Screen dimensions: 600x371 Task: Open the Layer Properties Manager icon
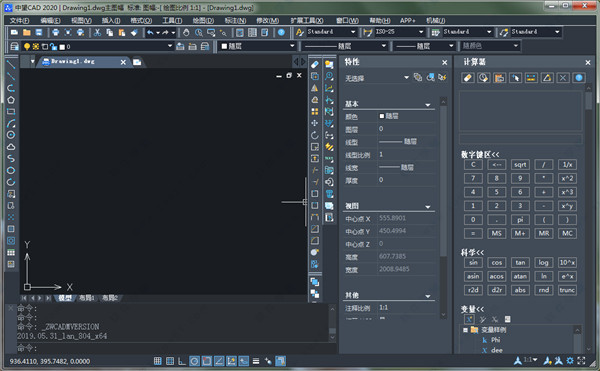[14, 46]
